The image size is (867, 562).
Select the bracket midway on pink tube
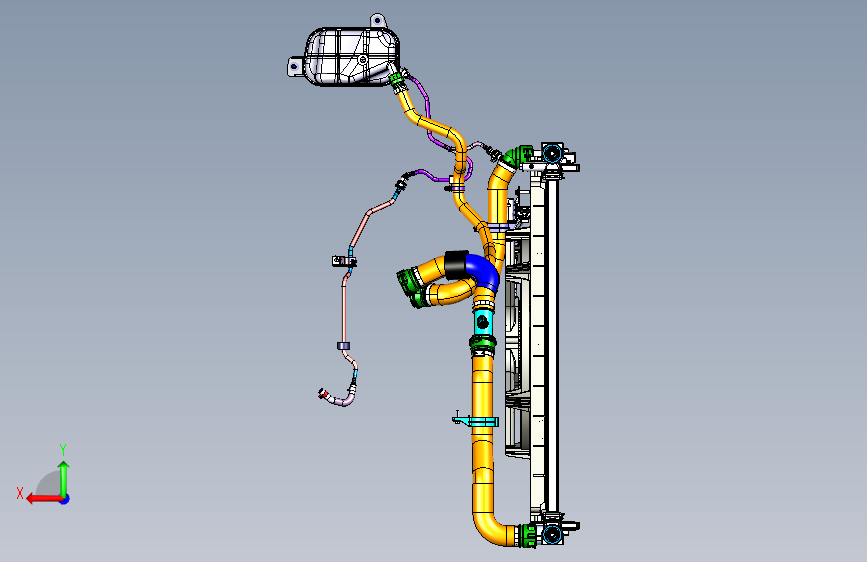pos(343,261)
